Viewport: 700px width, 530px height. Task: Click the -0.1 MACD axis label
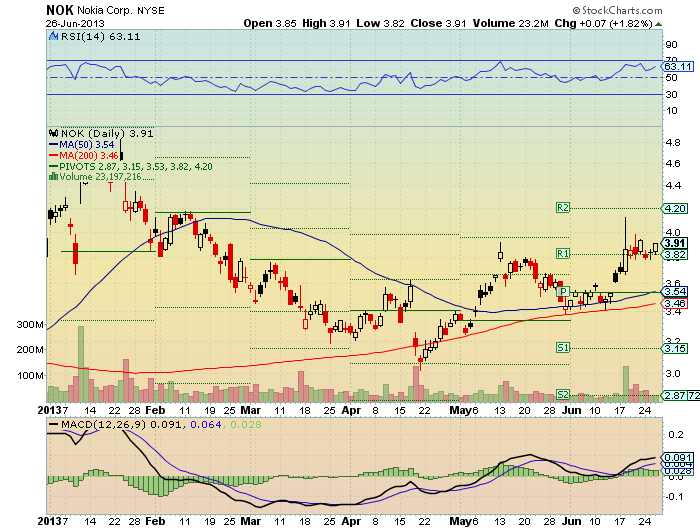675,497
